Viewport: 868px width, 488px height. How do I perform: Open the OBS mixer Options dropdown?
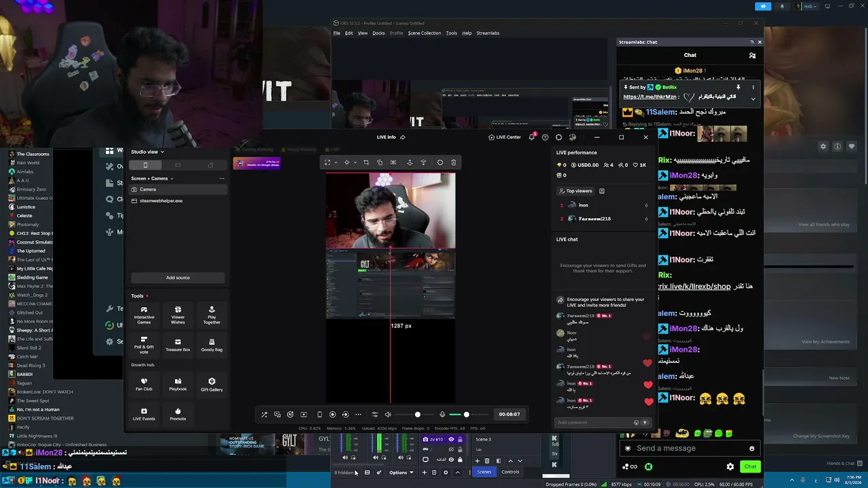point(401,472)
